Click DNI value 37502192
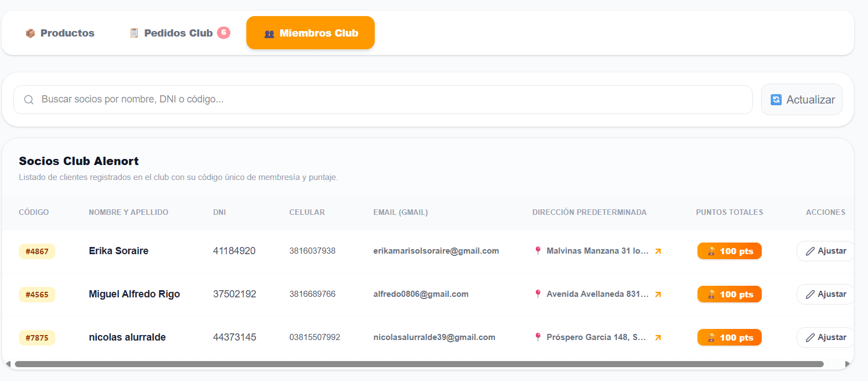 coord(235,294)
